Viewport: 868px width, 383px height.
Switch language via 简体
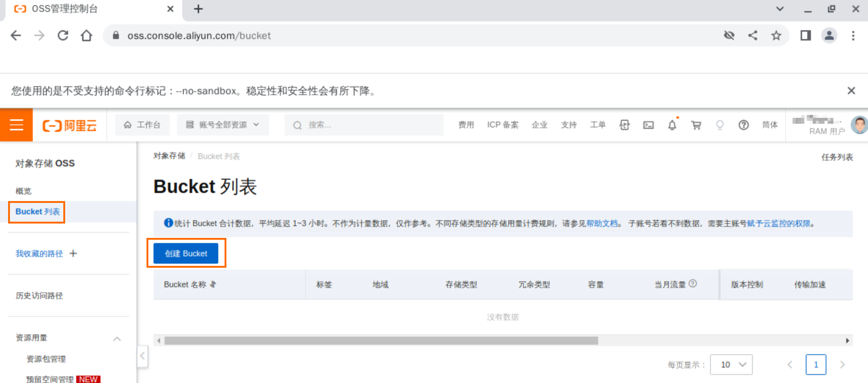coord(770,125)
